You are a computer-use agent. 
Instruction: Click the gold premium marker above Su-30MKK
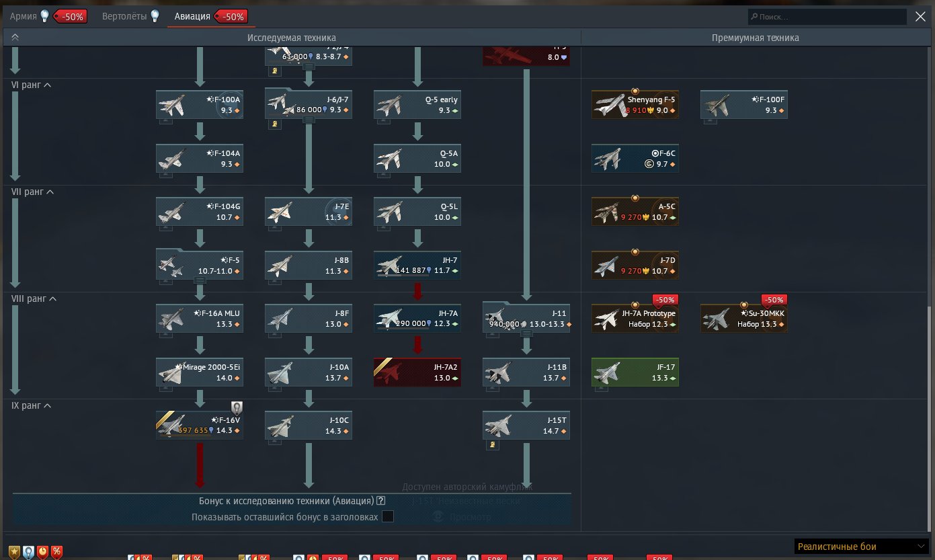[744, 305]
